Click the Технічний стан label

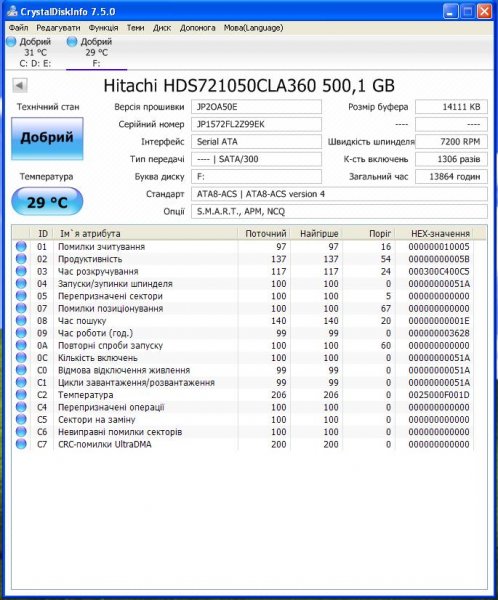click(x=48, y=107)
